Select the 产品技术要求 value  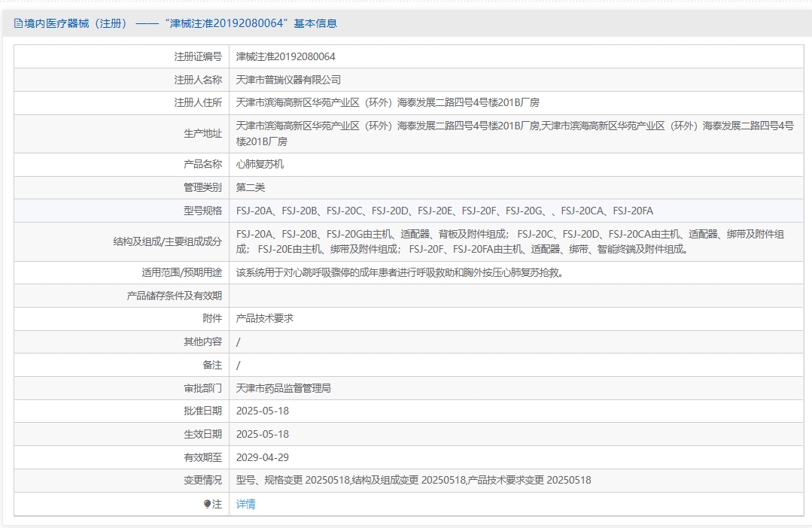tap(265, 318)
